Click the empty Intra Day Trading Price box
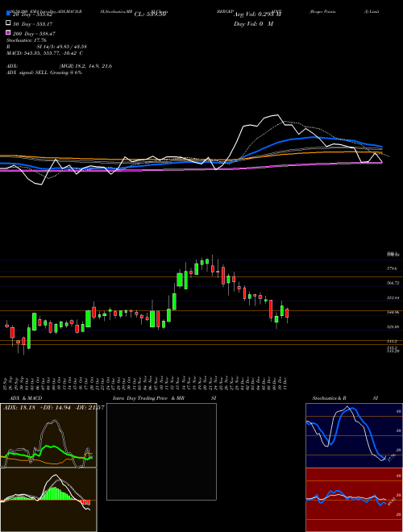This screenshot has width=403, height=532. pyautogui.click(x=161, y=451)
